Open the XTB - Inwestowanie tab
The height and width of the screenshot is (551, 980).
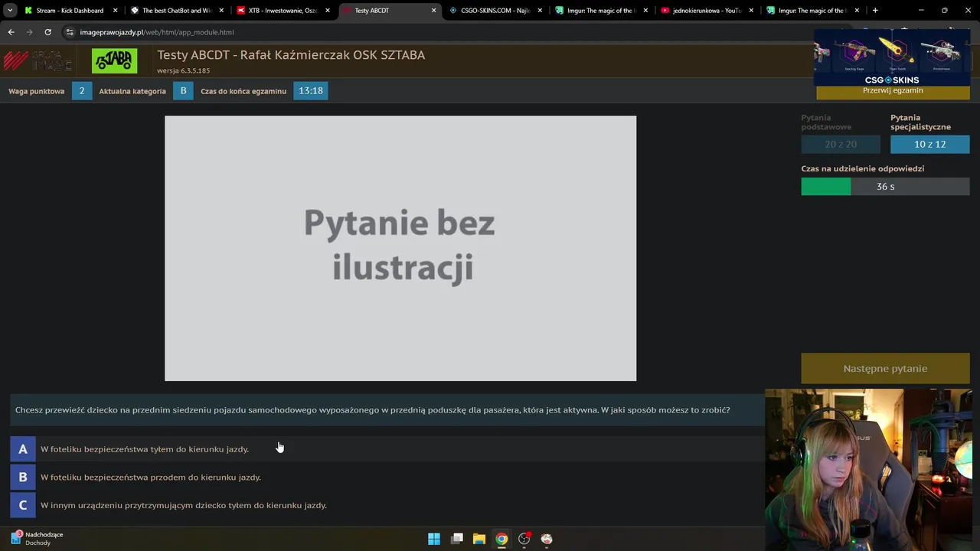point(283,11)
